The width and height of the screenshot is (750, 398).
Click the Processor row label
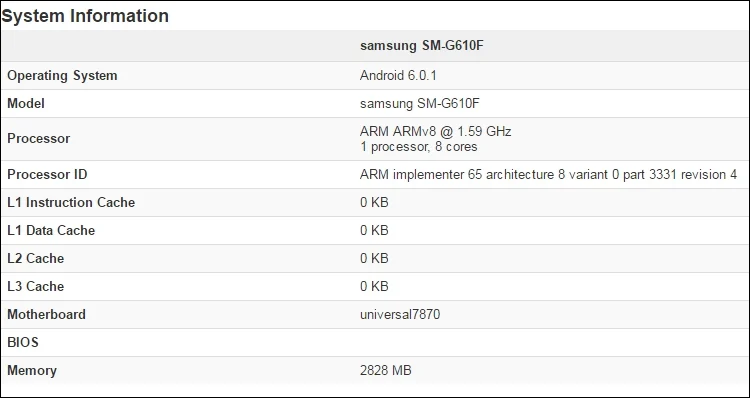(39, 139)
